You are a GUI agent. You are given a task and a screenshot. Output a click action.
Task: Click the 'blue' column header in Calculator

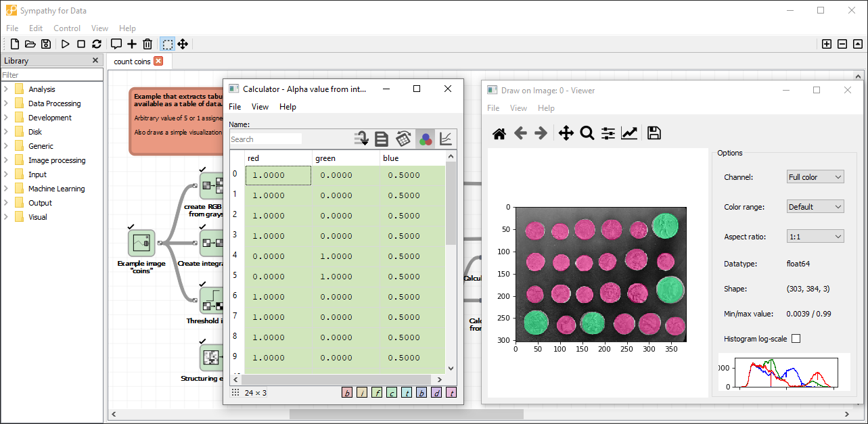[413, 158]
